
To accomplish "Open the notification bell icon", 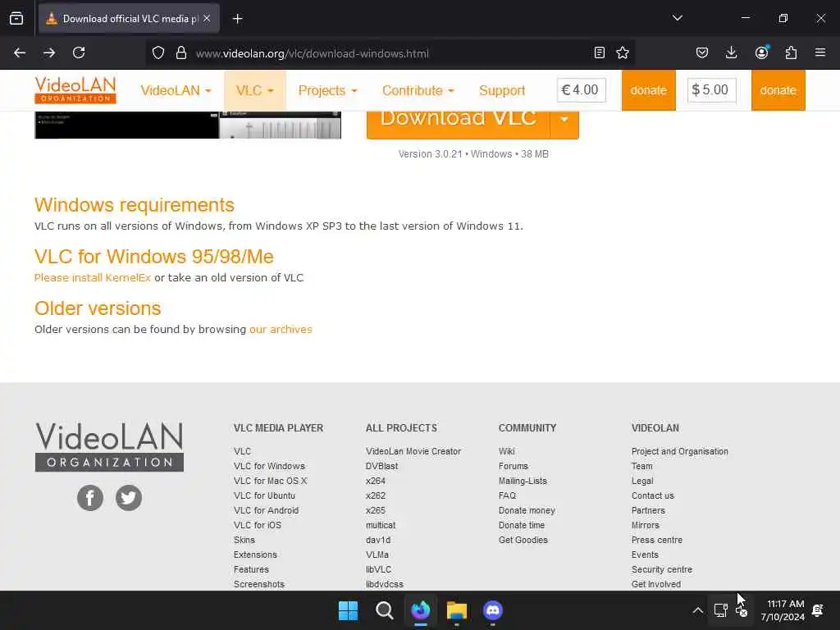I will click(818, 610).
